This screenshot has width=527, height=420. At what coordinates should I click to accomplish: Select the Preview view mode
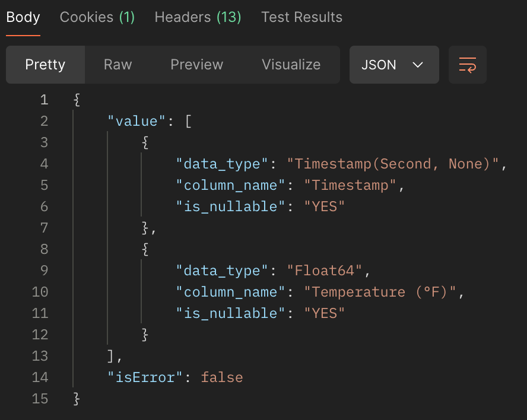(x=196, y=65)
